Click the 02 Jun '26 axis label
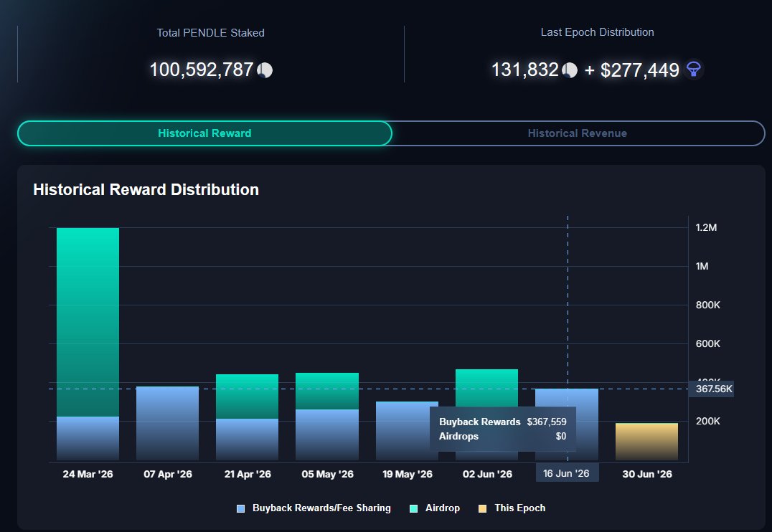 (487, 474)
